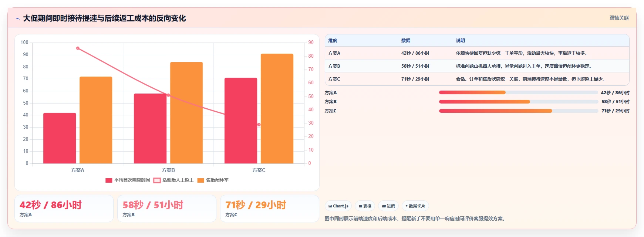Click the description starting 标准问题由机器人承接
Viewport: 644px width, 237px height.
(x=525, y=66)
